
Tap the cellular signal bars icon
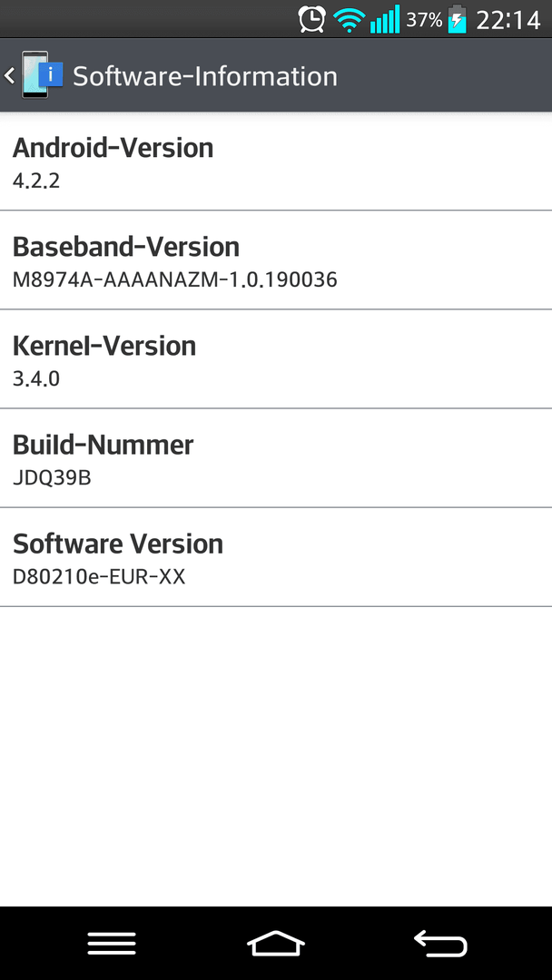point(385,19)
